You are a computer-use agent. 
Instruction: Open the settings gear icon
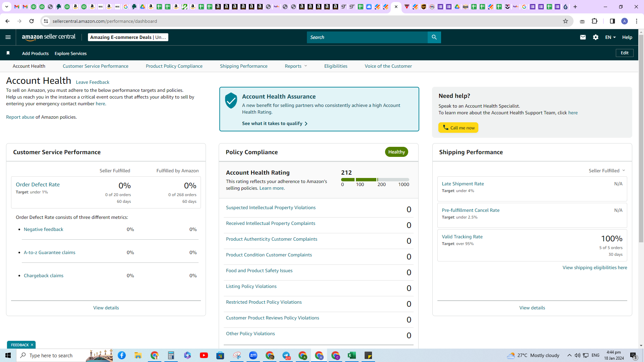tap(596, 37)
